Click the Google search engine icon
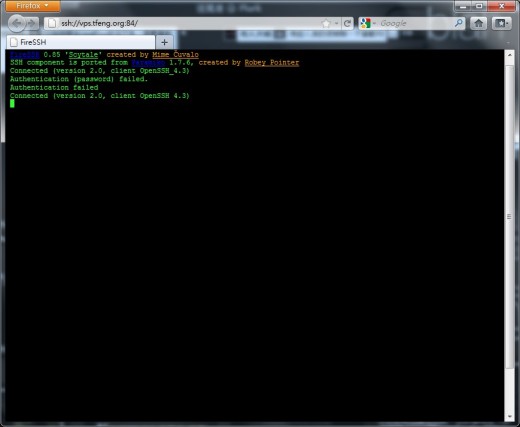The width and height of the screenshot is (520, 427). click(366, 23)
